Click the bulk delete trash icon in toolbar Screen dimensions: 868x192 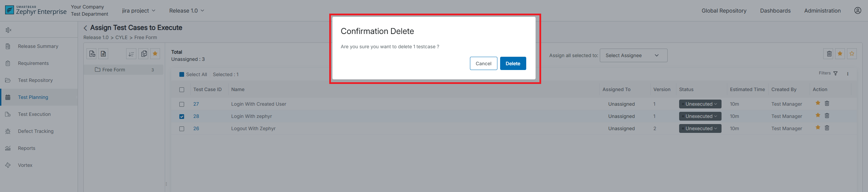pos(829,54)
